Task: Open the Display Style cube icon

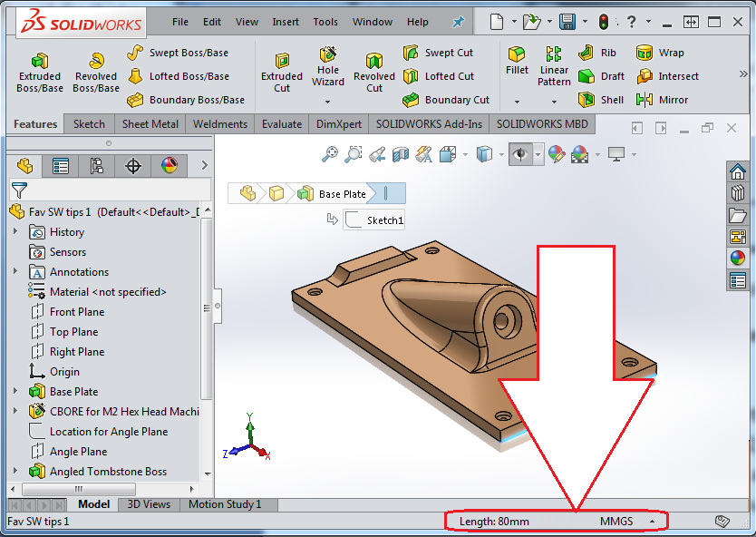Action: click(x=484, y=154)
